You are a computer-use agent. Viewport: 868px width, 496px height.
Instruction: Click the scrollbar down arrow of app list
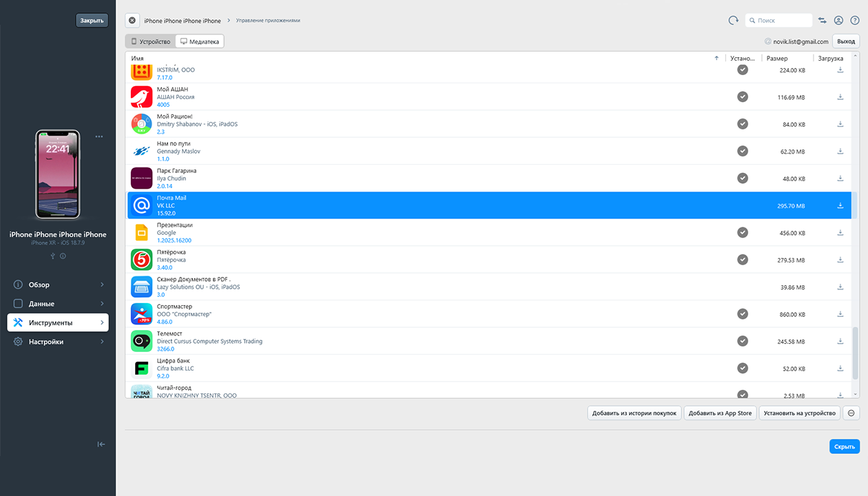(856, 394)
